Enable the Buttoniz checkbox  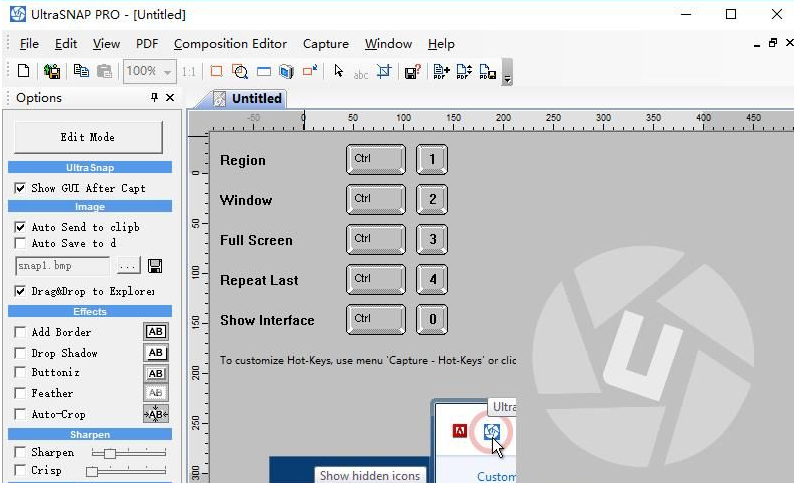20,373
